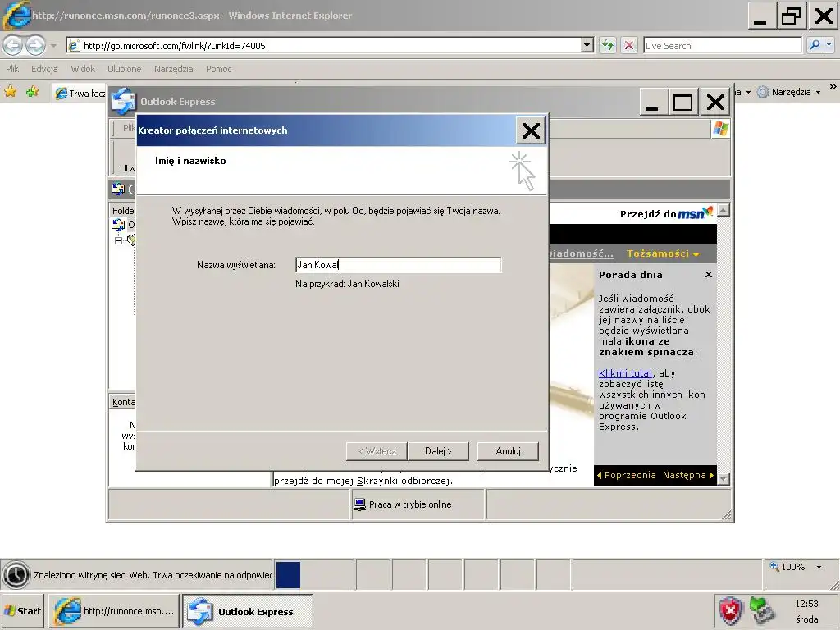Open the Widok menu
This screenshot has height=630, width=840.
pyautogui.click(x=83, y=69)
